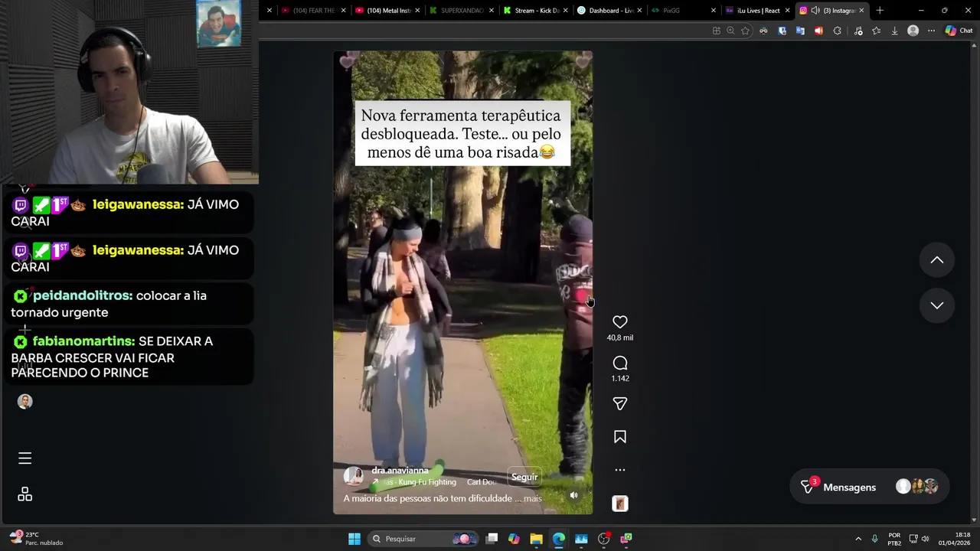Viewport: 980px width, 551px height.
Task: Open browser Settings and more ellipsis
Action: tap(931, 31)
